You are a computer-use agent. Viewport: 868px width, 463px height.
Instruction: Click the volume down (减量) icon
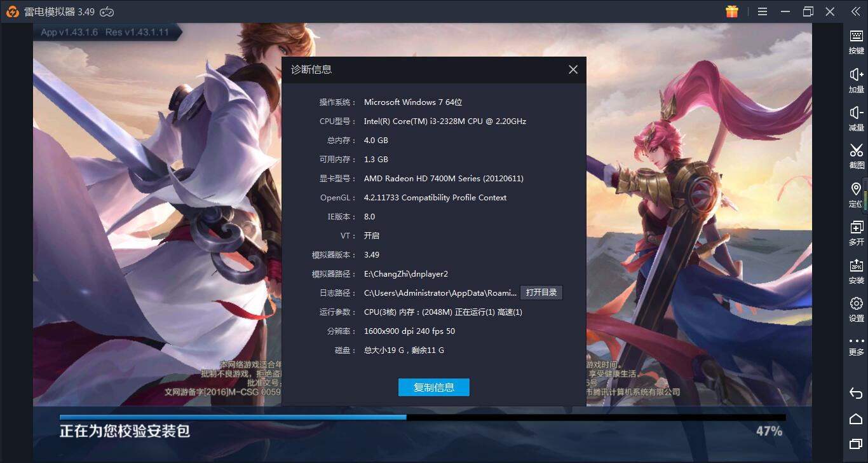click(x=856, y=117)
